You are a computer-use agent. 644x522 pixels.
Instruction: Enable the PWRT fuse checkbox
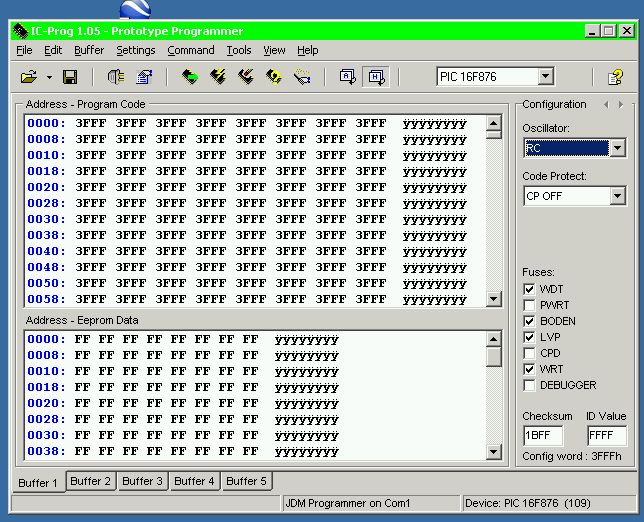529,305
